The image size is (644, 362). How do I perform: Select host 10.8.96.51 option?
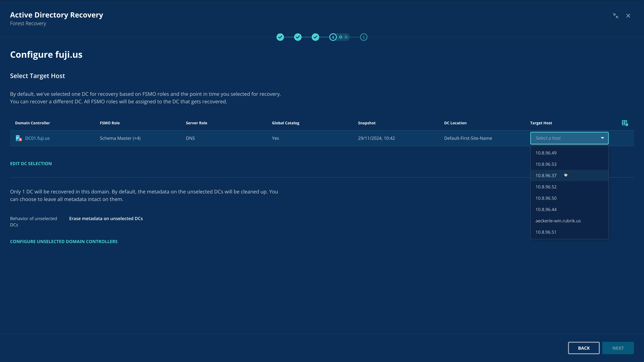(569, 232)
